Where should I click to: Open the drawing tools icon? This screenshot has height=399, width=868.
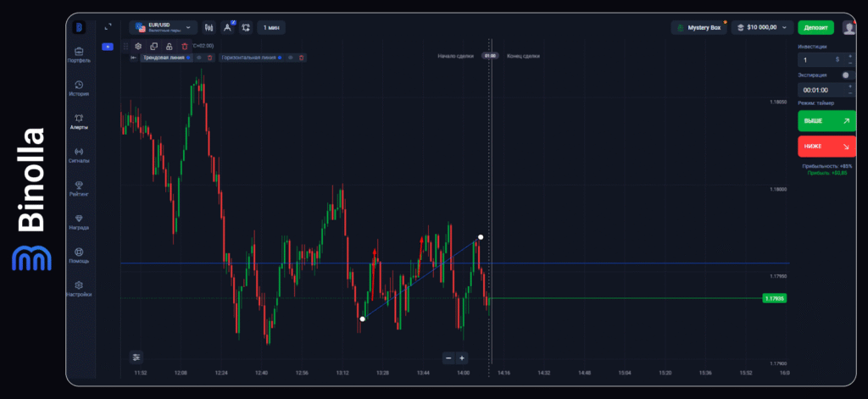[227, 27]
